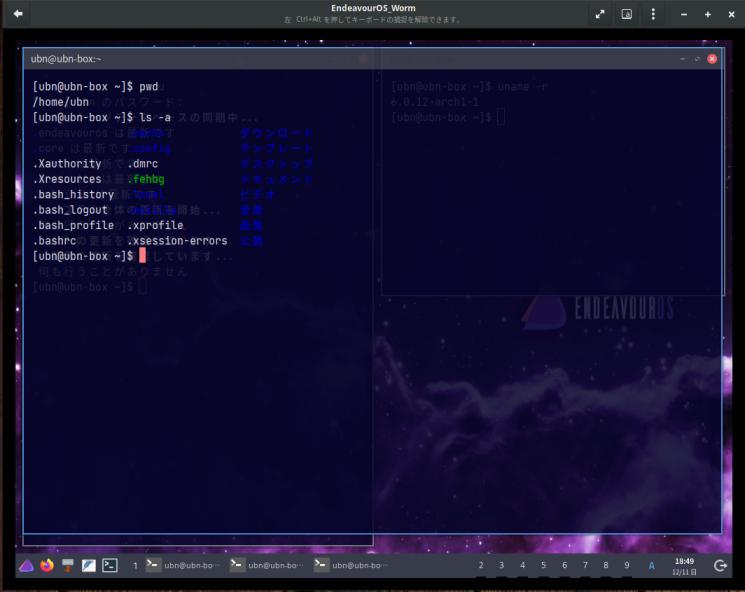Go back using the Boxes back arrow
745x592 pixels.
[18, 14]
